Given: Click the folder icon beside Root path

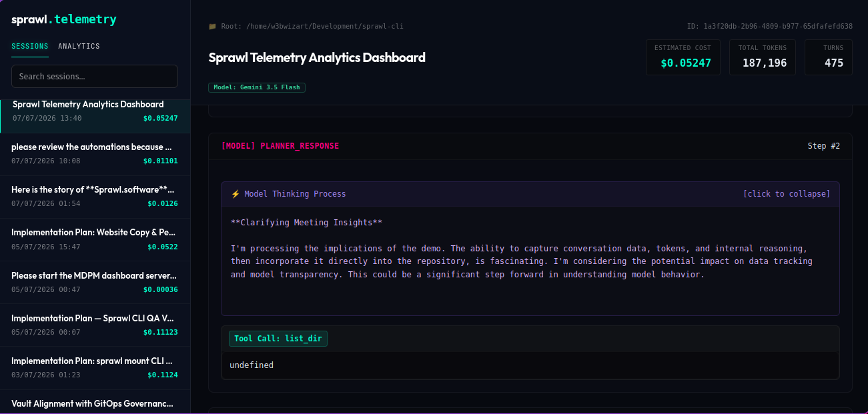Looking at the screenshot, I should tap(212, 27).
